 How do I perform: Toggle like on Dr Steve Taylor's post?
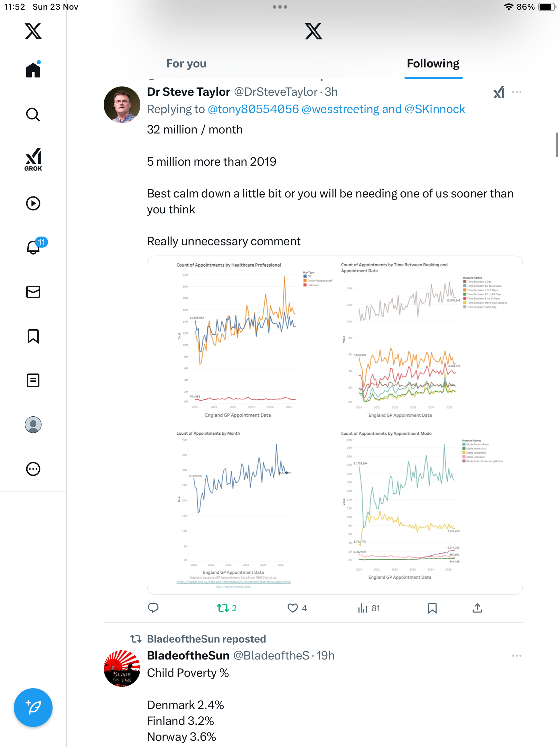(x=293, y=608)
